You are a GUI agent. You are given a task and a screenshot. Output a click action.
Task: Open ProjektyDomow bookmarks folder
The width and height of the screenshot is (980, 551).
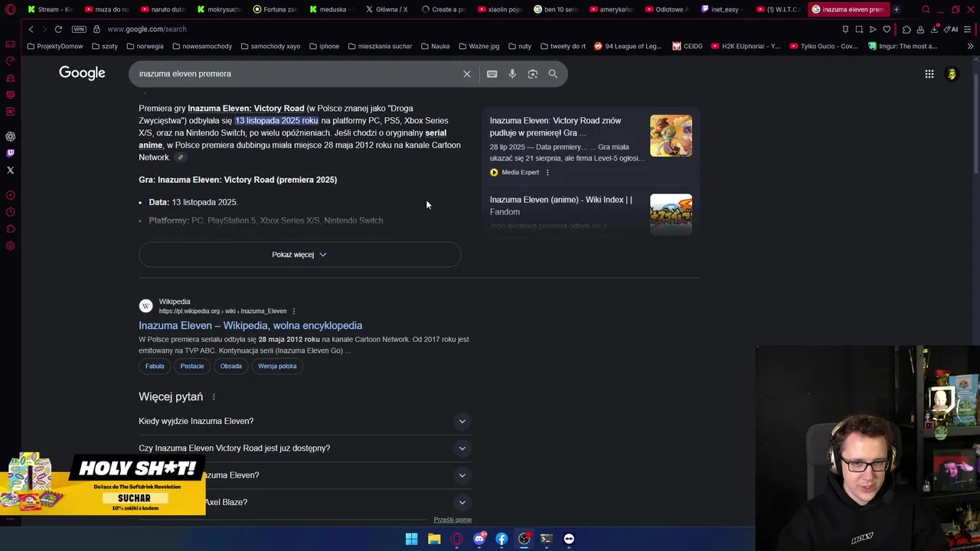click(x=54, y=46)
